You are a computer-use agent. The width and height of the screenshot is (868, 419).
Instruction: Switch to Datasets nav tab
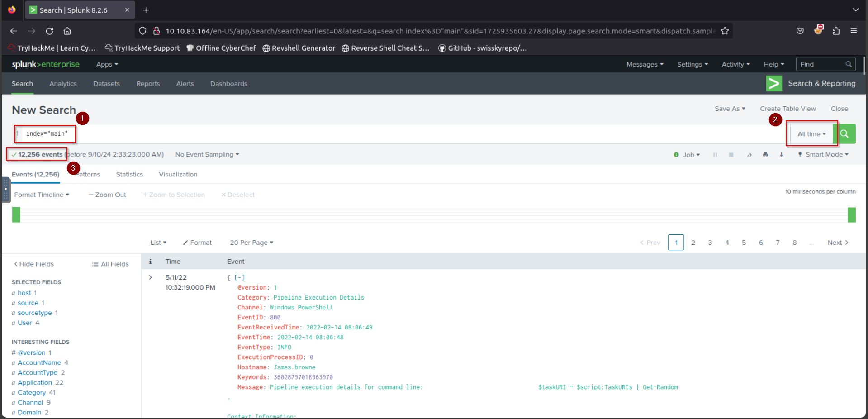pos(106,84)
